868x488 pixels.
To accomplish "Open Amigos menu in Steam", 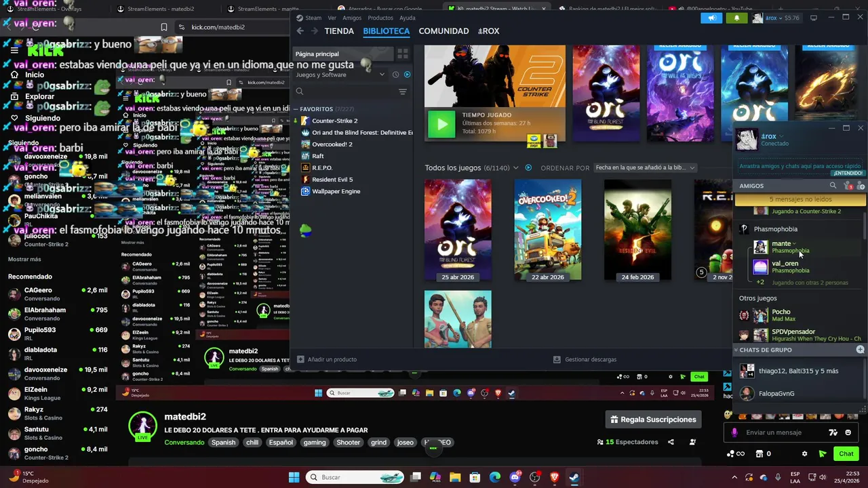I will click(352, 18).
